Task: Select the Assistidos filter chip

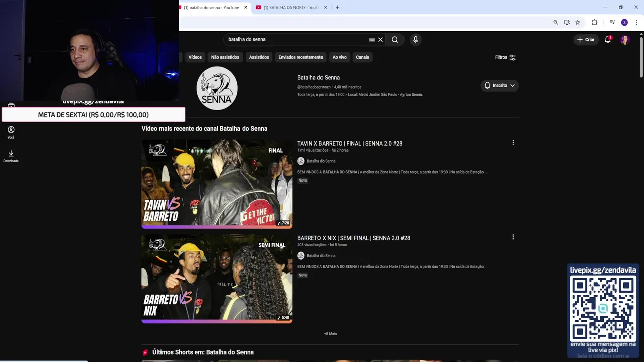Action: (259, 57)
